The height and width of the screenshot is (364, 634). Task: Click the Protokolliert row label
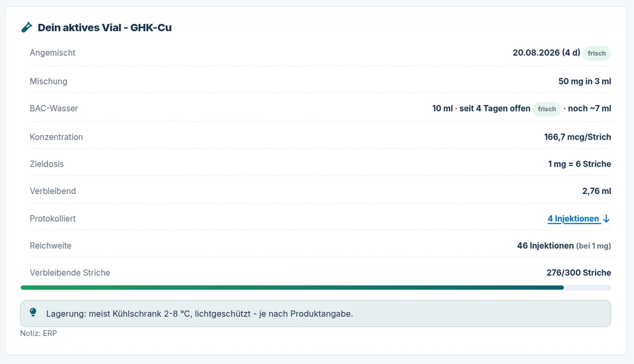point(53,219)
